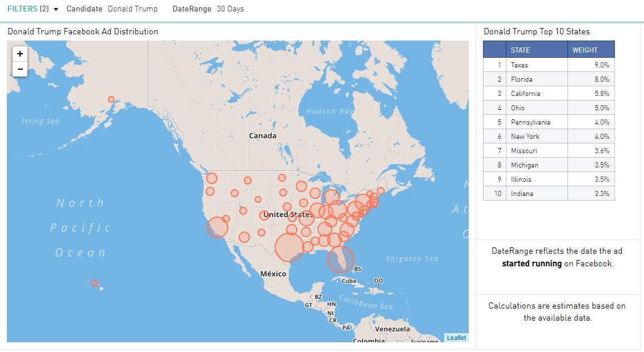Select the Indiana row in table
Image resolution: width=644 pixels, height=352 pixels.
pos(549,193)
